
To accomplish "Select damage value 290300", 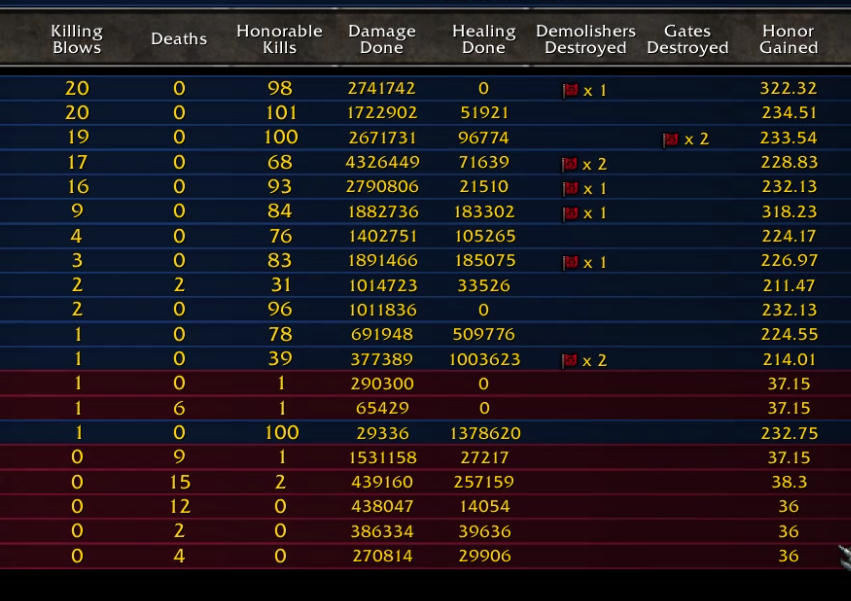I will click(382, 383).
